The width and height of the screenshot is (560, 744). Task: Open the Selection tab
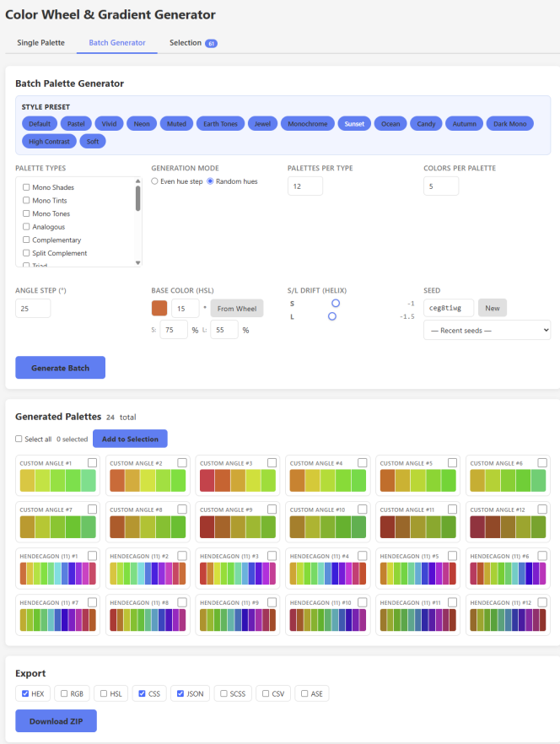pyautogui.click(x=193, y=43)
